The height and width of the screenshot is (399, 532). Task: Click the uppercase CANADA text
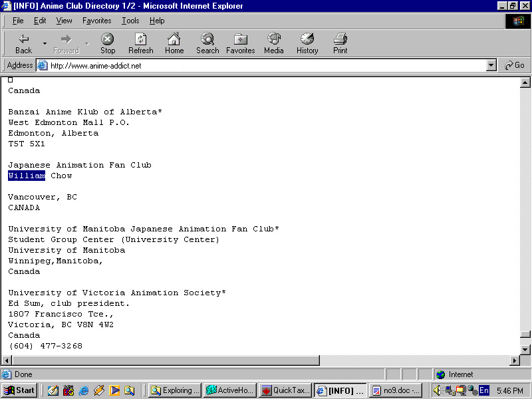24,207
